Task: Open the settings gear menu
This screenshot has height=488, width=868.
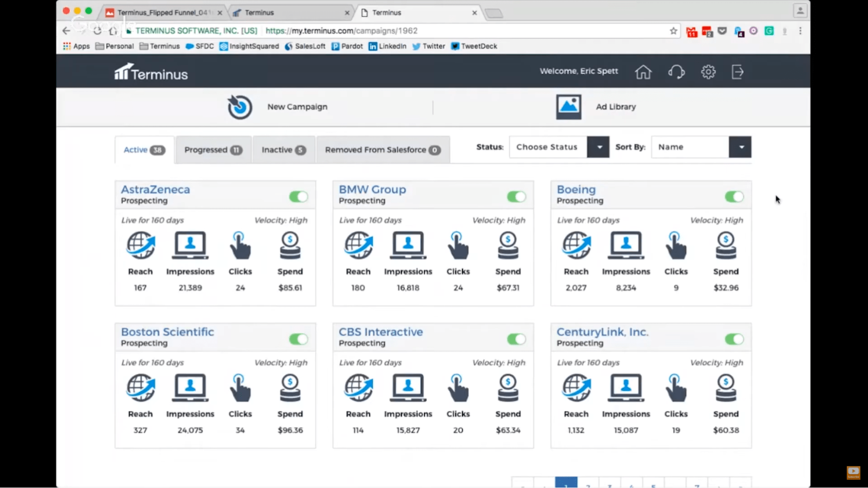Action: click(708, 72)
